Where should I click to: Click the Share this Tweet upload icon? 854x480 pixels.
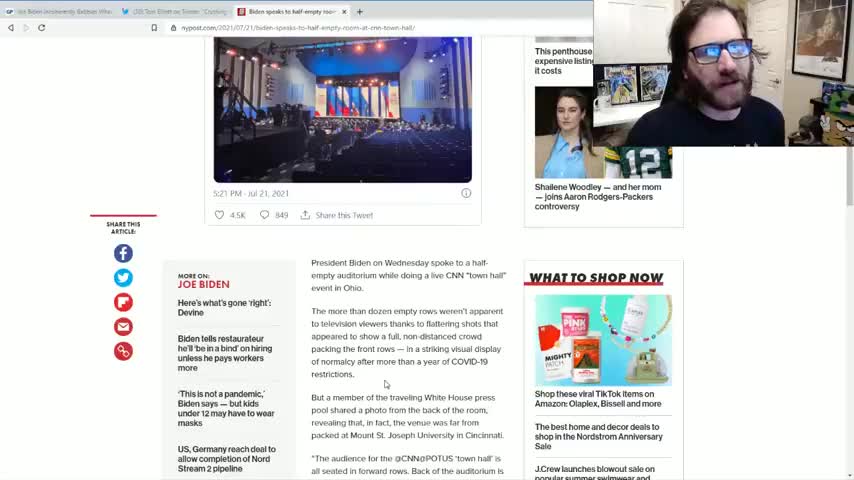coord(305,215)
